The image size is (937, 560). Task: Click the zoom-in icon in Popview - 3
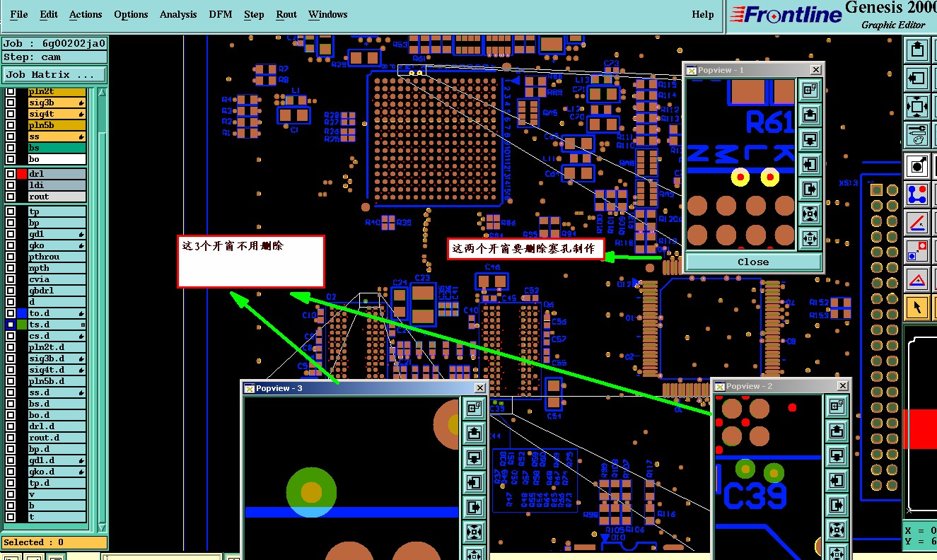[474, 531]
